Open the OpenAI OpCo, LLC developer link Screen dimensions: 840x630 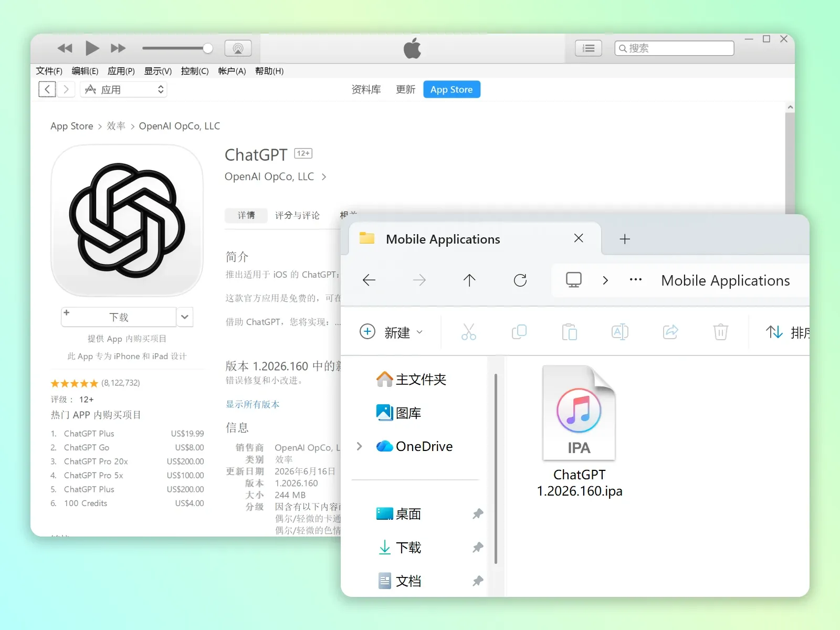(275, 176)
